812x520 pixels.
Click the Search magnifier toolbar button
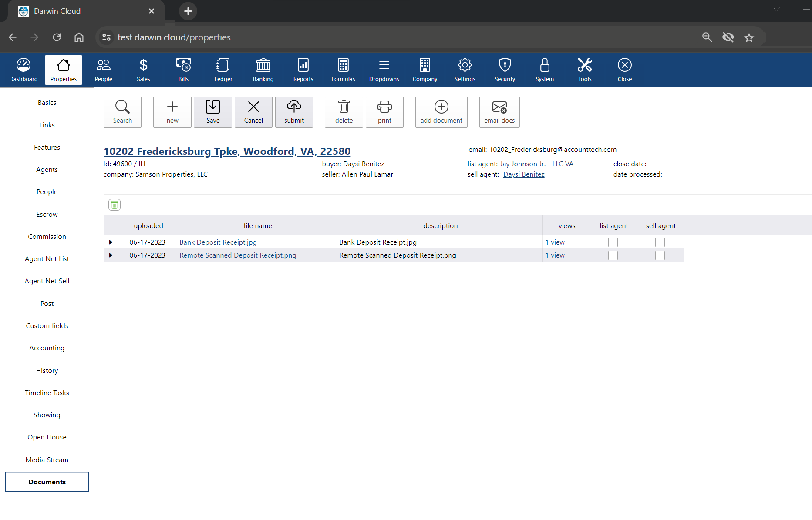click(122, 112)
